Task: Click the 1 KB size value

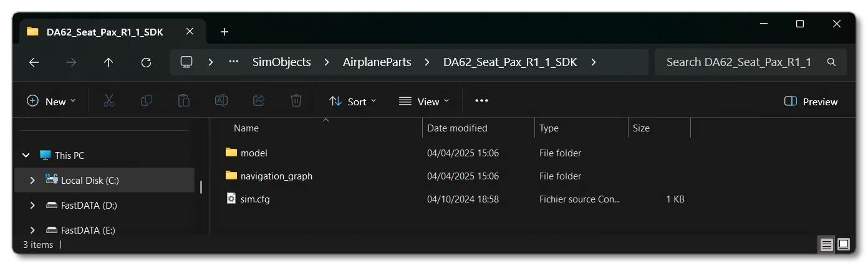Action: 675,199
